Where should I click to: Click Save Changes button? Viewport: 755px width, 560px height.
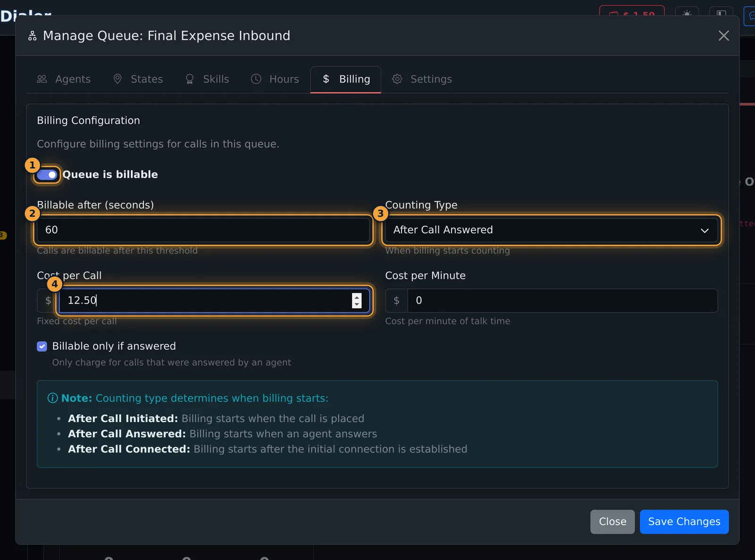pos(684,522)
